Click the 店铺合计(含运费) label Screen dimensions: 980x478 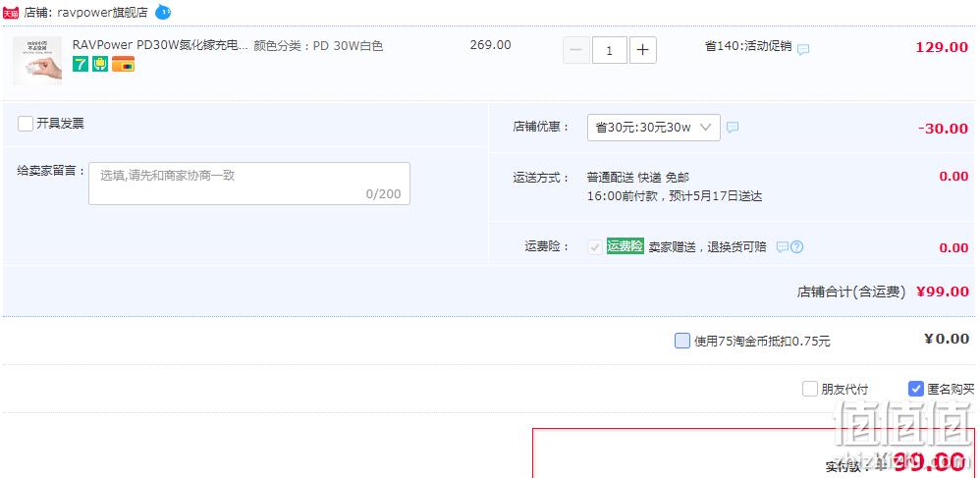pyautogui.click(x=851, y=292)
